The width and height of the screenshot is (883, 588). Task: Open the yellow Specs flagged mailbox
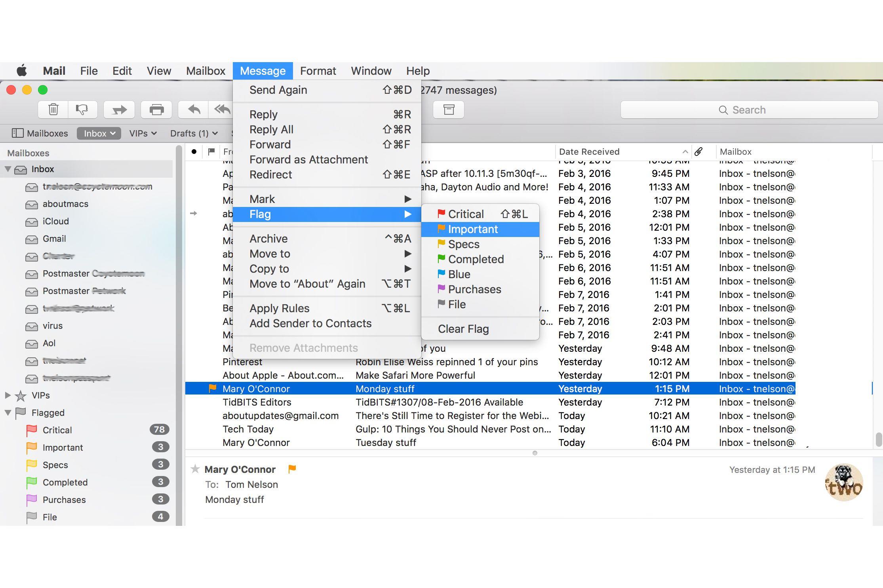[x=97, y=465]
